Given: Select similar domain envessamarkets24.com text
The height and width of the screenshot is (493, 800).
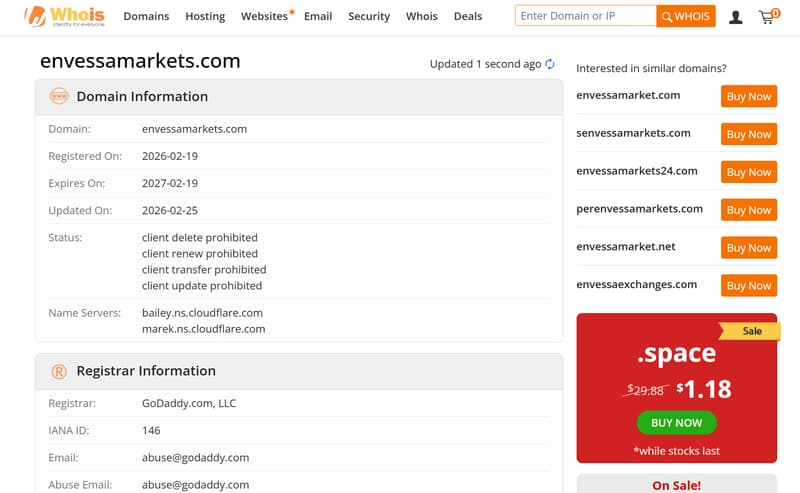Looking at the screenshot, I should pos(637,171).
